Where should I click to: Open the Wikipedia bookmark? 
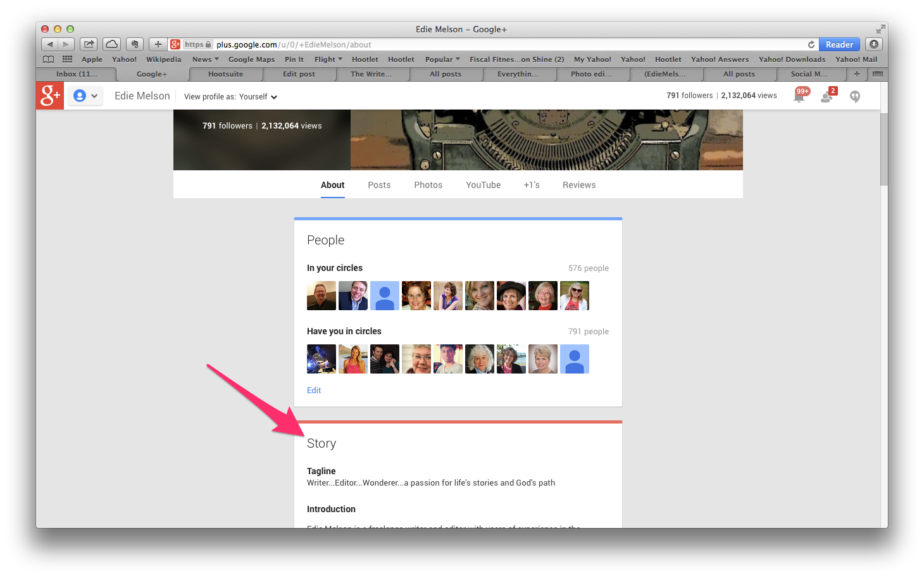pos(163,60)
